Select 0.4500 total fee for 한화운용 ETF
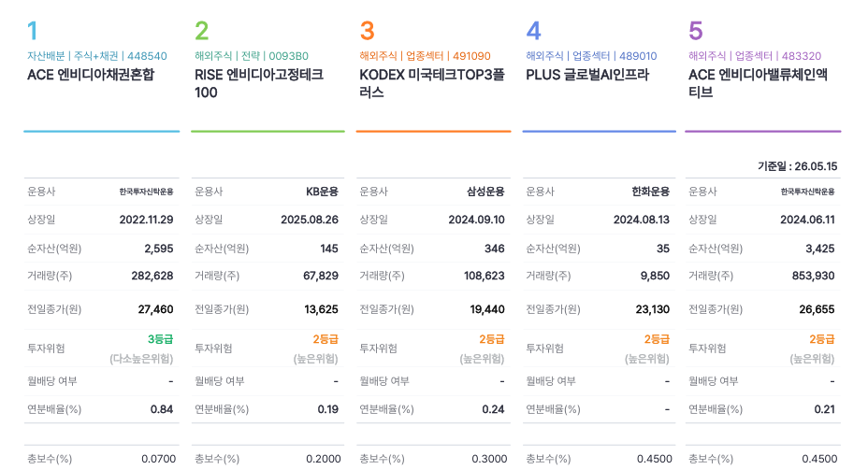 (655, 459)
